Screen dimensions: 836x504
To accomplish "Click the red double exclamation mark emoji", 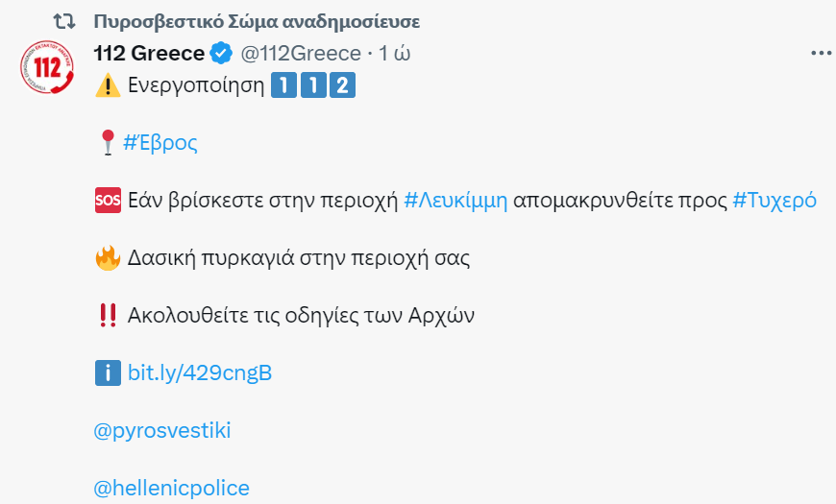I will click(x=107, y=316).
